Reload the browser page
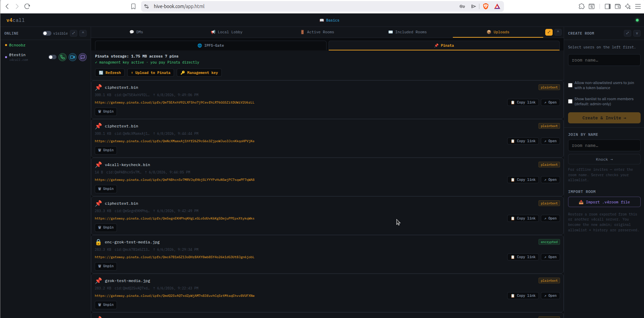Viewport: 644px width, 318px height. point(27,6)
